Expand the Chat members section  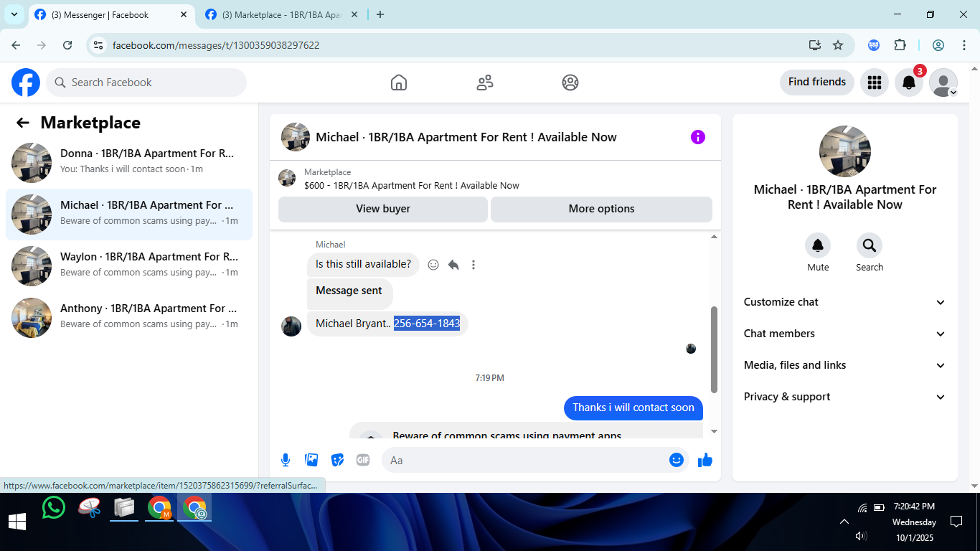845,334
